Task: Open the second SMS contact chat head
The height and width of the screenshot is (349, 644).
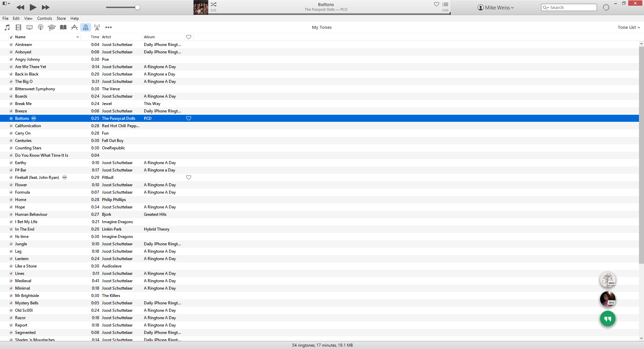Action: 607,299
